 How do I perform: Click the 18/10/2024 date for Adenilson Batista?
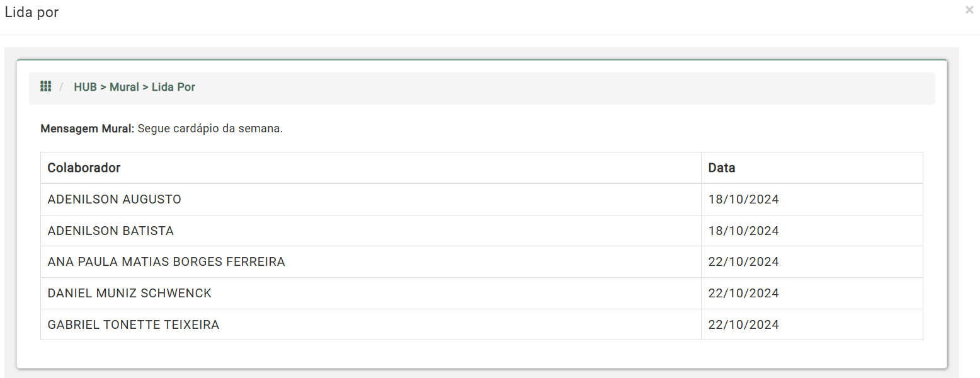point(743,231)
